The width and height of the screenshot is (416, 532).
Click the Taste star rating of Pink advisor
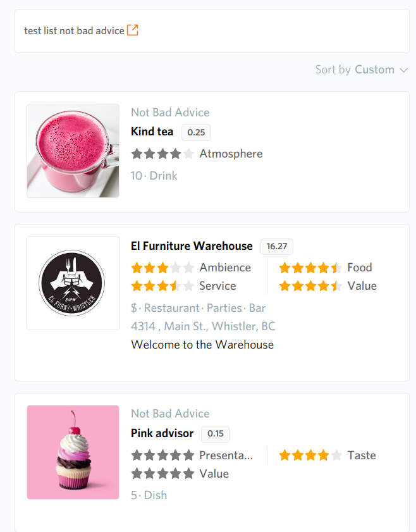tap(310, 455)
